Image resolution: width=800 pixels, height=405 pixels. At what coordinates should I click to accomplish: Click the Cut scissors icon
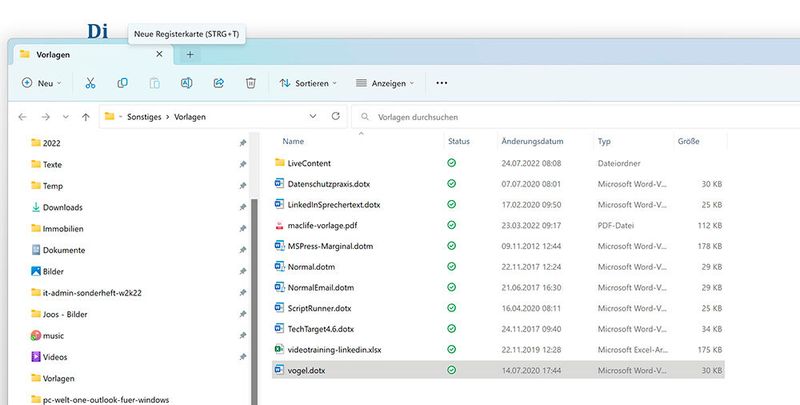(x=90, y=83)
